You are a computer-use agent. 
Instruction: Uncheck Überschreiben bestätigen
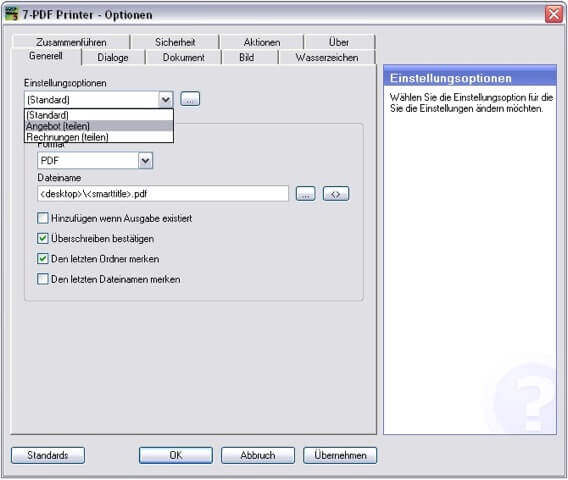tap(43, 238)
